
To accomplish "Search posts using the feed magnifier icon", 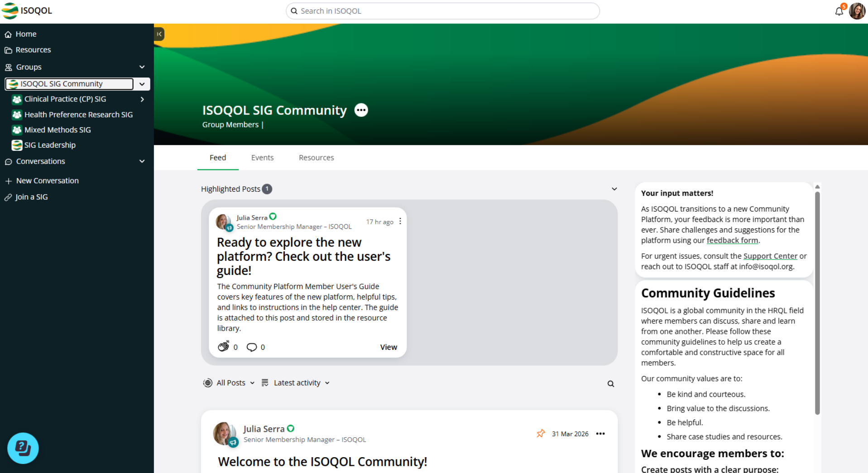I will (611, 384).
